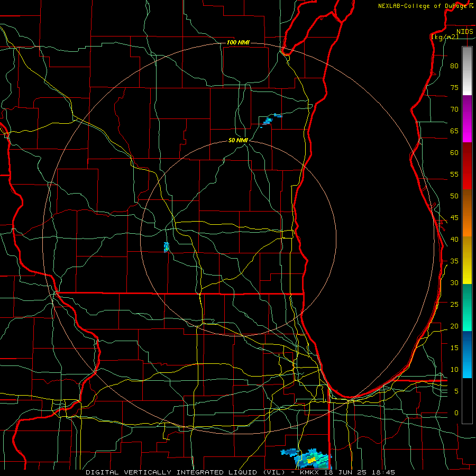Pick the magenta-purple segment of color bar
The image size is (476, 476).
click(x=467, y=118)
